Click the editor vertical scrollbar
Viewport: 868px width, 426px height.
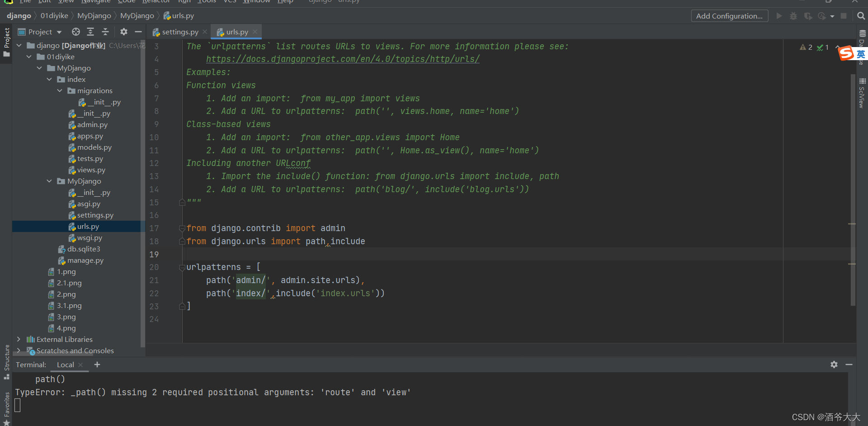[x=853, y=190]
